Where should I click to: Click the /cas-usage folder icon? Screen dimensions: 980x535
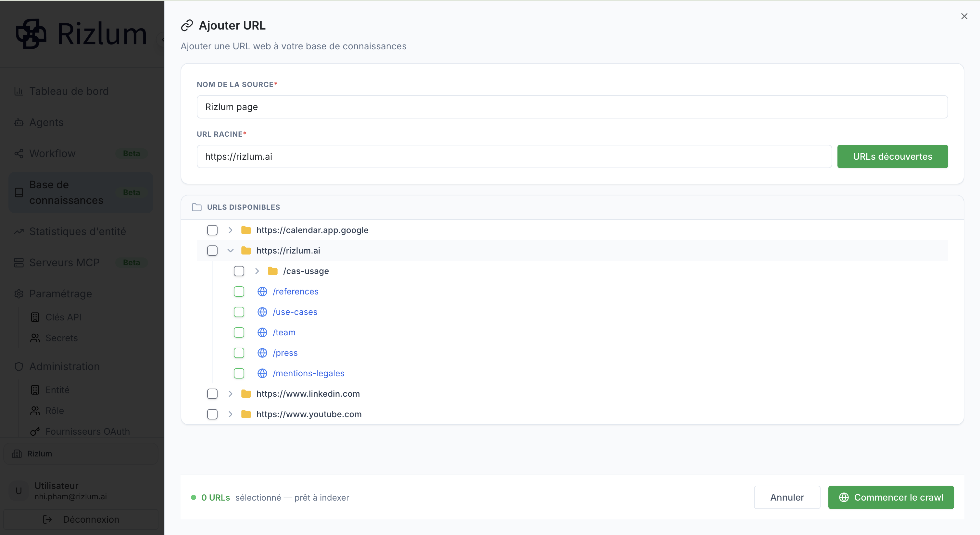pyautogui.click(x=273, y=271)
